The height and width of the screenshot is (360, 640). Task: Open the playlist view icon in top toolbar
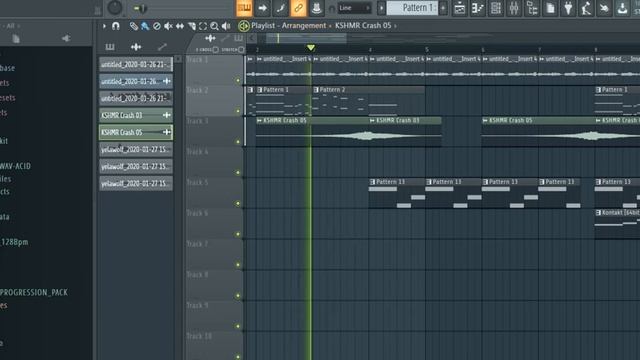point(460,8)
